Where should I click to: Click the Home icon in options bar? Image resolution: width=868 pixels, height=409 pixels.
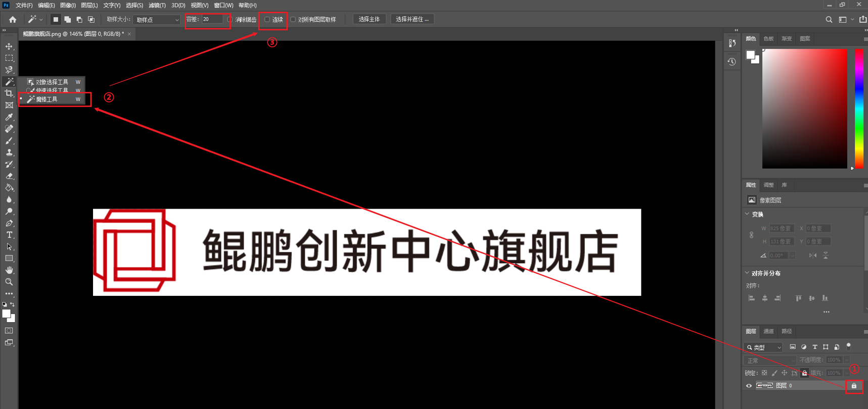(13, 19)
